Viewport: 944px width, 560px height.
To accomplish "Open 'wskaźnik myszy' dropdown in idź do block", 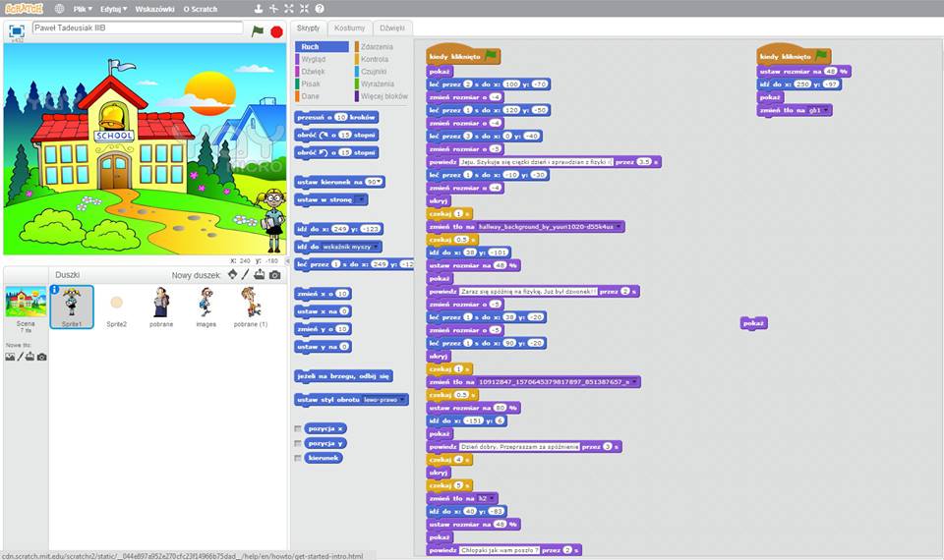I will tap(352, 247).
